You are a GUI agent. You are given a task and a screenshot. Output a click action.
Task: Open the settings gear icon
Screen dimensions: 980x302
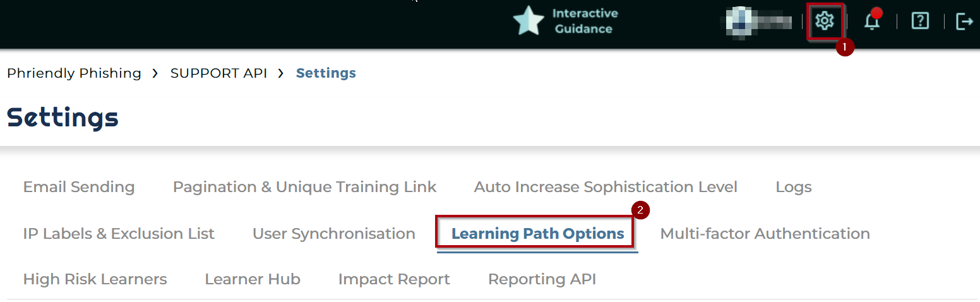point(824,21)
